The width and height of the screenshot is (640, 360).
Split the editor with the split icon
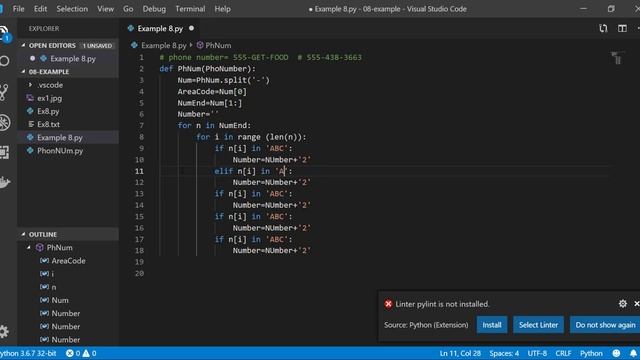(x=622, y=28)
